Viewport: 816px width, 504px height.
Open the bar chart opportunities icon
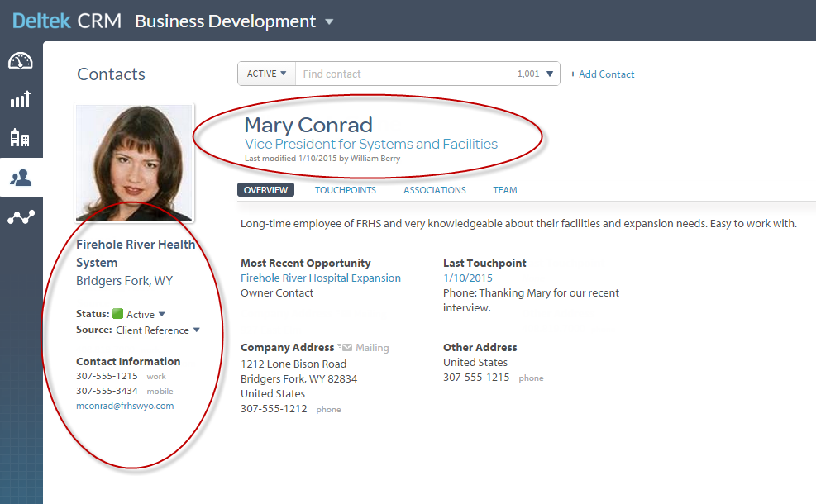[21, 99]
